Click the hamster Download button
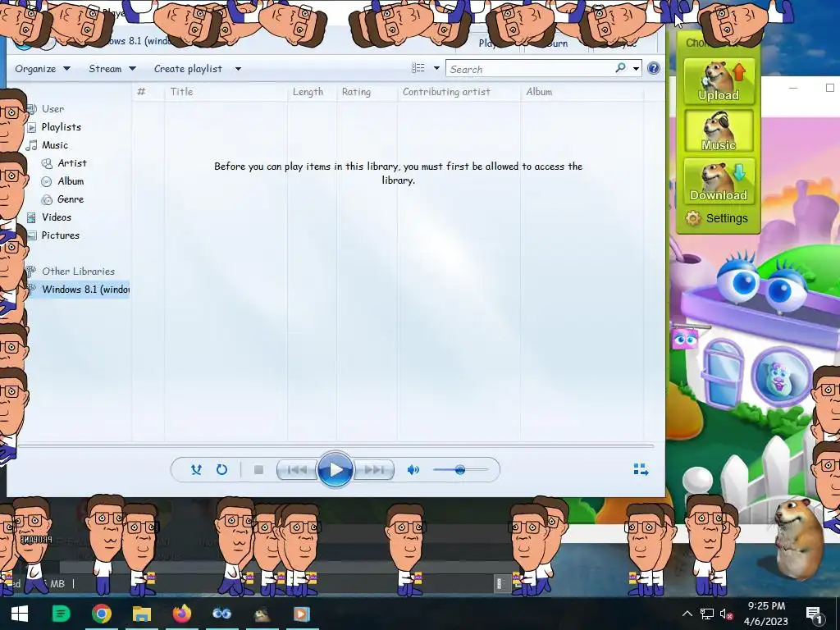840x630 pixels. click(x=719, y=181)
